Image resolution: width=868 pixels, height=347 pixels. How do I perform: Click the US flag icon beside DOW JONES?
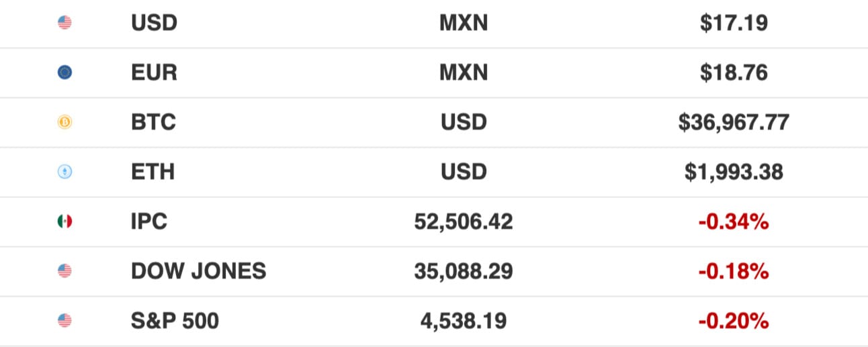point(64,271)
